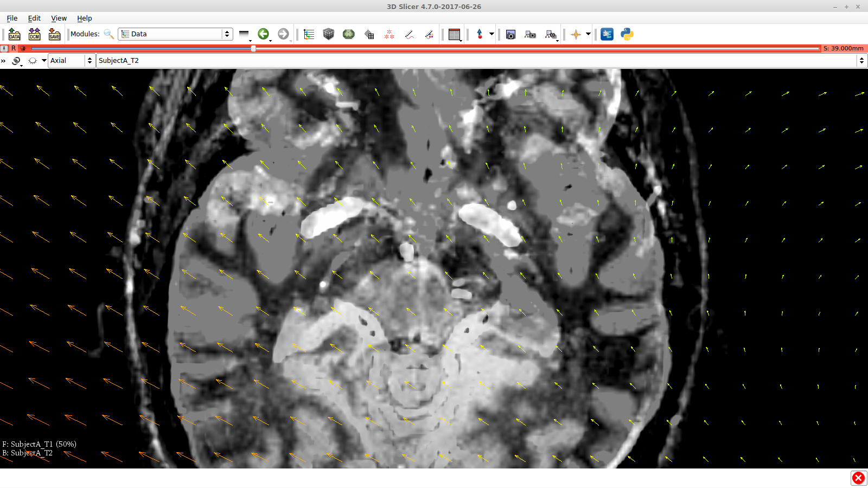Image resolution: width=868 pixels, height=488 pixels.
Task: Go forward to the next module
Action: [x=284, y=34]
